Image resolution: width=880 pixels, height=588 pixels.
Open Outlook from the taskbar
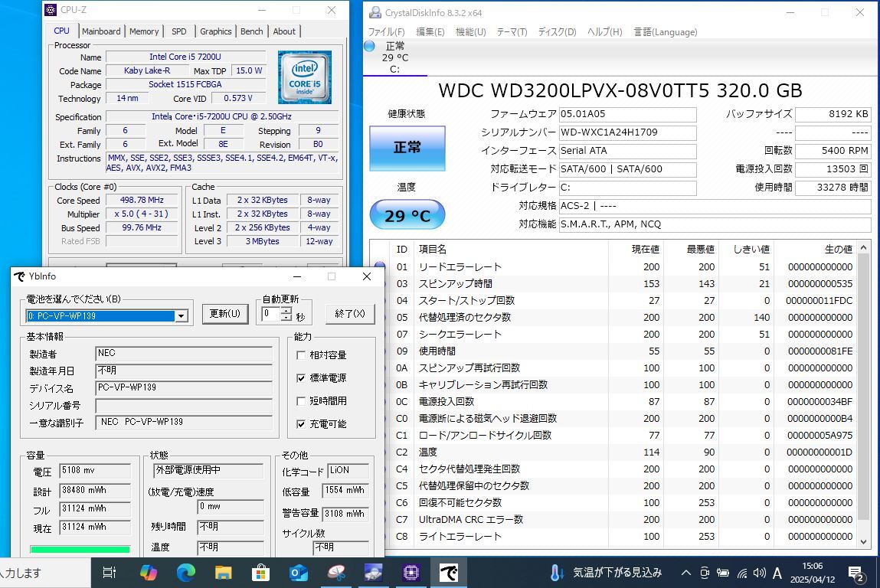pos(299,572)
